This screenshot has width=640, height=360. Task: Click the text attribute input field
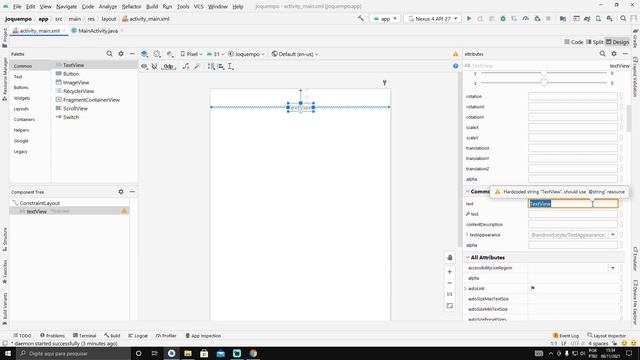coord(573,203)
